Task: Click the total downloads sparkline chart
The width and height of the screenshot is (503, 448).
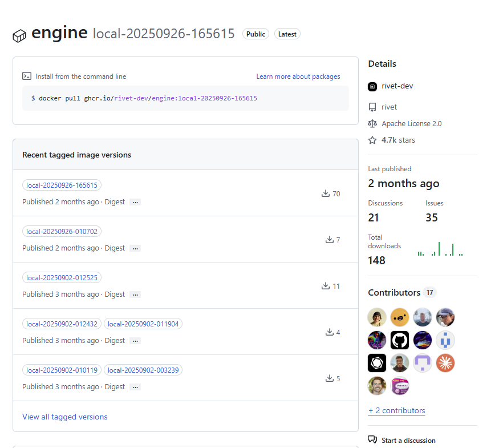Action: tap(440, 249)
